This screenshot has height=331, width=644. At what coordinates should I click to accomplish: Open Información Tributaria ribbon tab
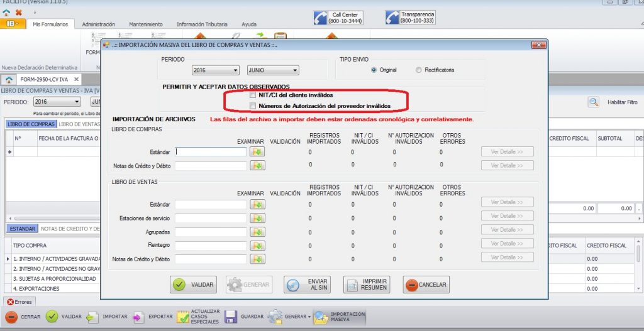[202, 24]
